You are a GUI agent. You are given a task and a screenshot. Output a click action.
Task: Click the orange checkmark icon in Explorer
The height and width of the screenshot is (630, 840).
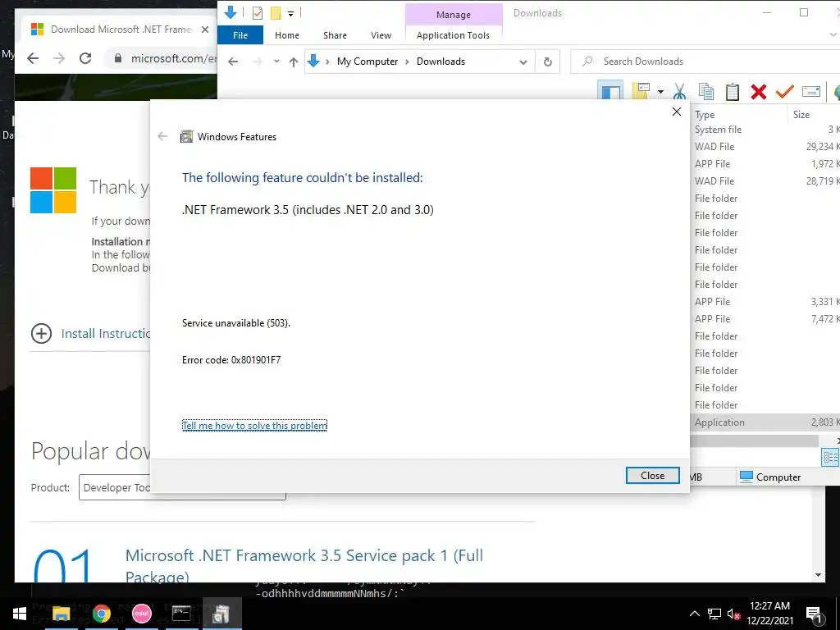(x=784, y=92)
